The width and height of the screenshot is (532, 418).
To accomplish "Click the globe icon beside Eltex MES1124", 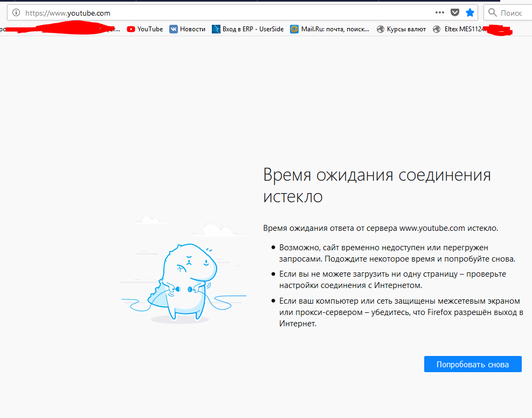I will click(437, 29).
